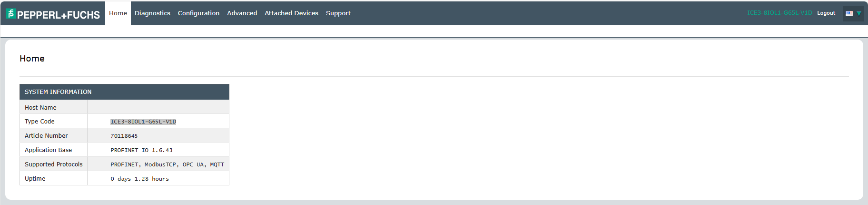
Task: Open the Support menu
Action: [x=338, y=13]
